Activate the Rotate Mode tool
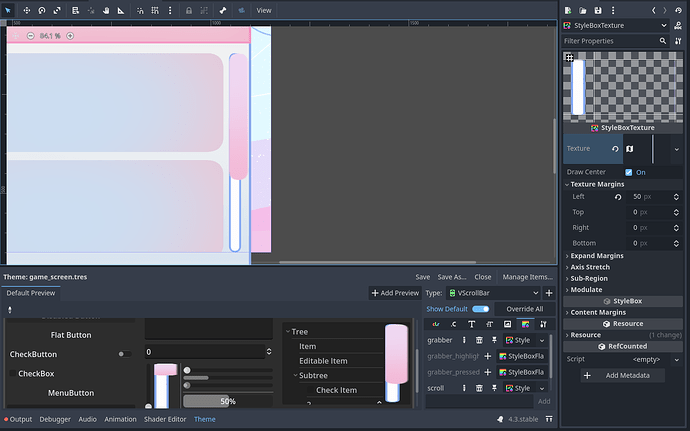This screenshot has width=690, height=431. (x=42, y=10)
